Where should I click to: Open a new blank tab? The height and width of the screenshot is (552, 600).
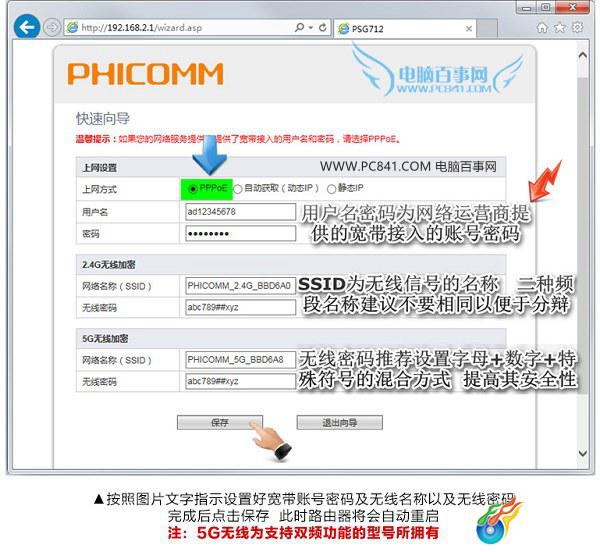point(487,28)
